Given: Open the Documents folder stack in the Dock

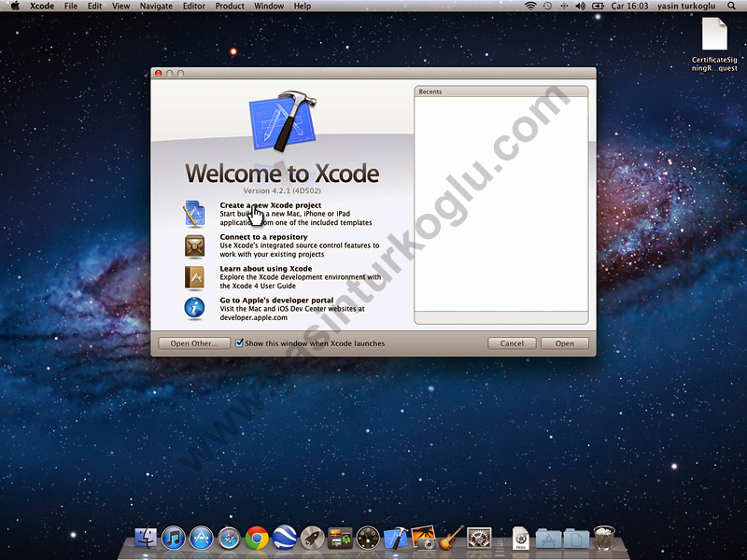Looking at the screenshot, I should 576,539.
